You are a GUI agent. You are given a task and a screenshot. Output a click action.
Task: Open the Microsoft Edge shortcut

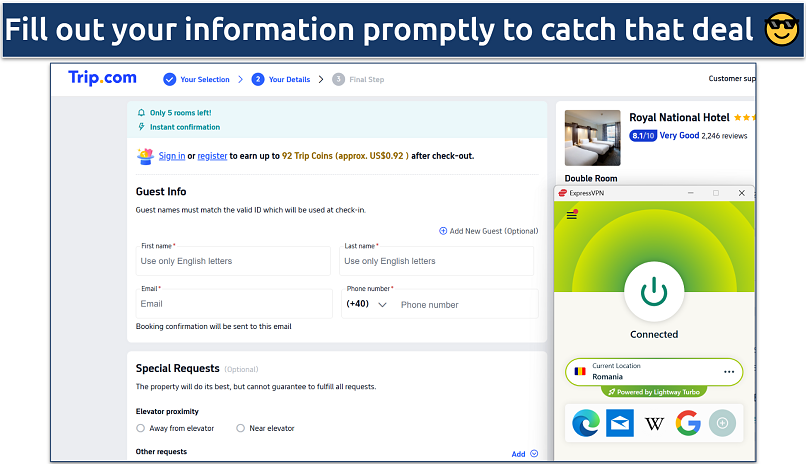(585, 424)
